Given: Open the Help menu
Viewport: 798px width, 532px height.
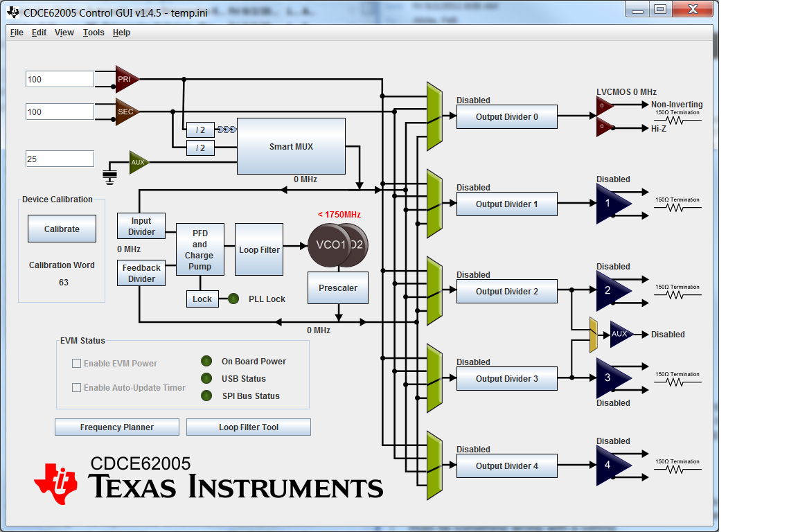Looking at the screenshot, I should pyautogui.click(x=121, y=33).
